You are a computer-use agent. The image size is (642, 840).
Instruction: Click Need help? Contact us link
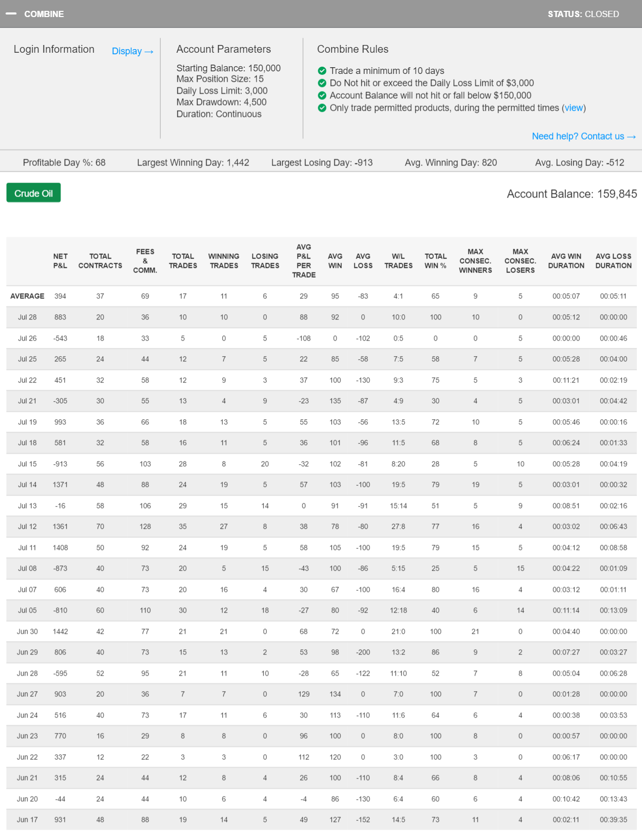click(583, 136)
